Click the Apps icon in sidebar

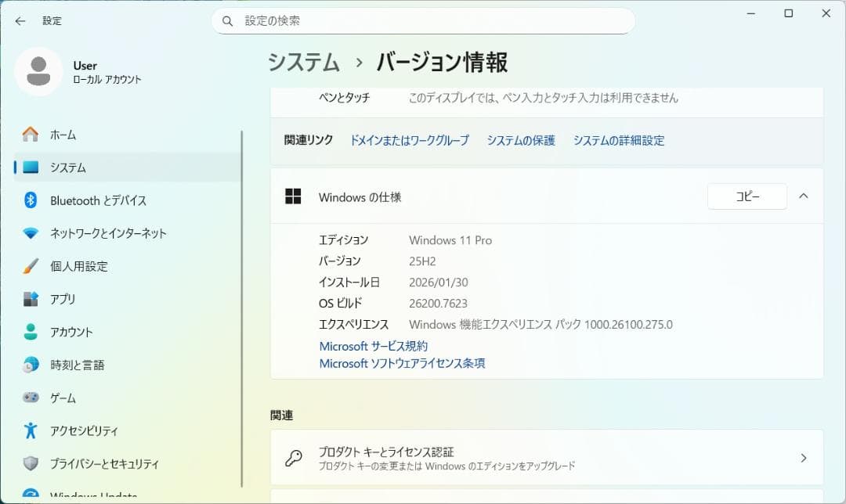31,299
